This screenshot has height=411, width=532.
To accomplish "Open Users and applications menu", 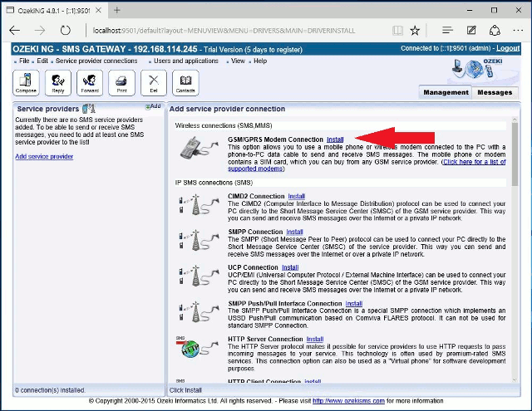I will point(186,61).
